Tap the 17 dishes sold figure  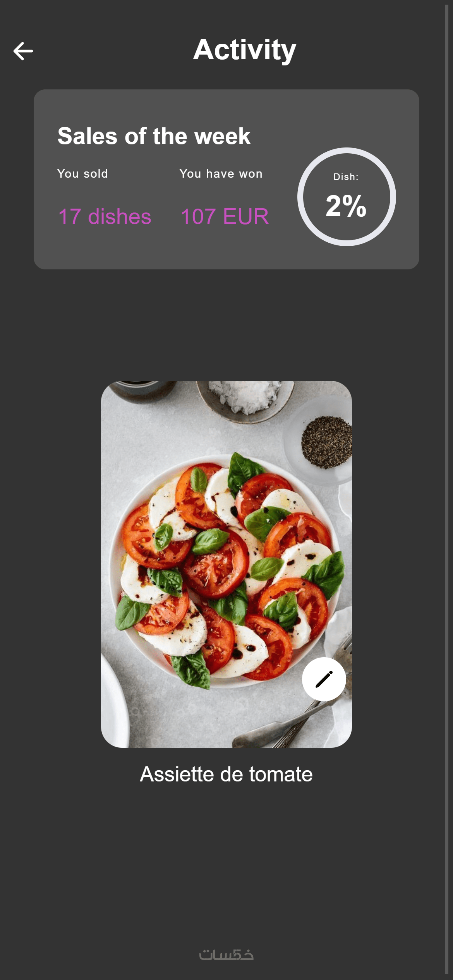click(105, 216)
